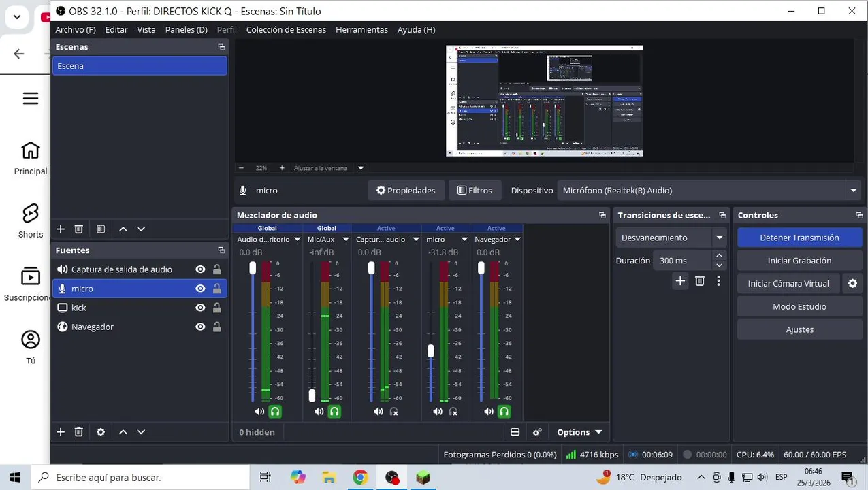
Task: Open the OBS icon in the Windows taskbar
Action: 392,478
